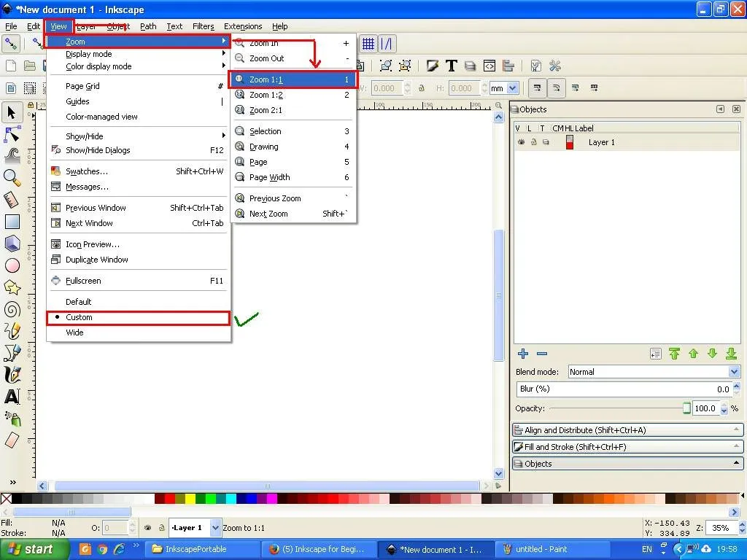Select the Pencil freehand tool
Image resolution: width=747 pixels, height=560 pixels.
point(12,331)
